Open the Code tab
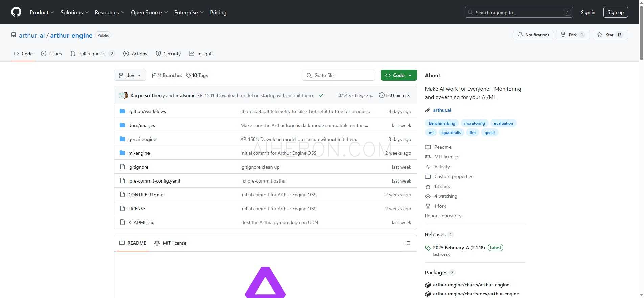The width and height of the screenshot is (644, 298). coord(23,54)
